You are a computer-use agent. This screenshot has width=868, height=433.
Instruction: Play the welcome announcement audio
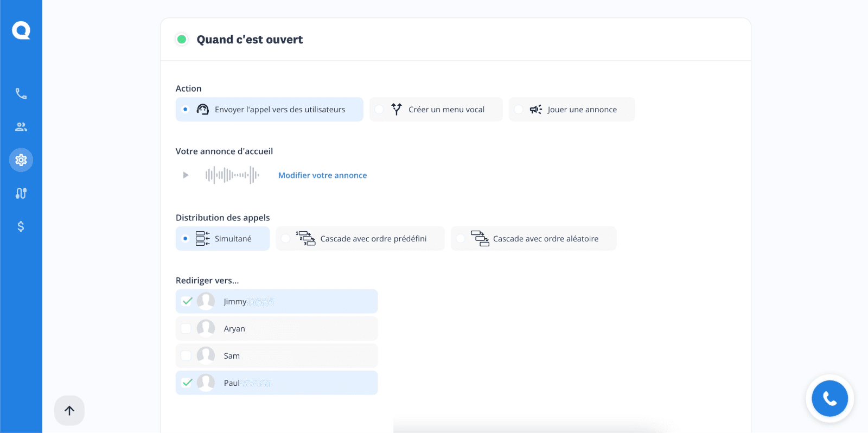(186, 175)
